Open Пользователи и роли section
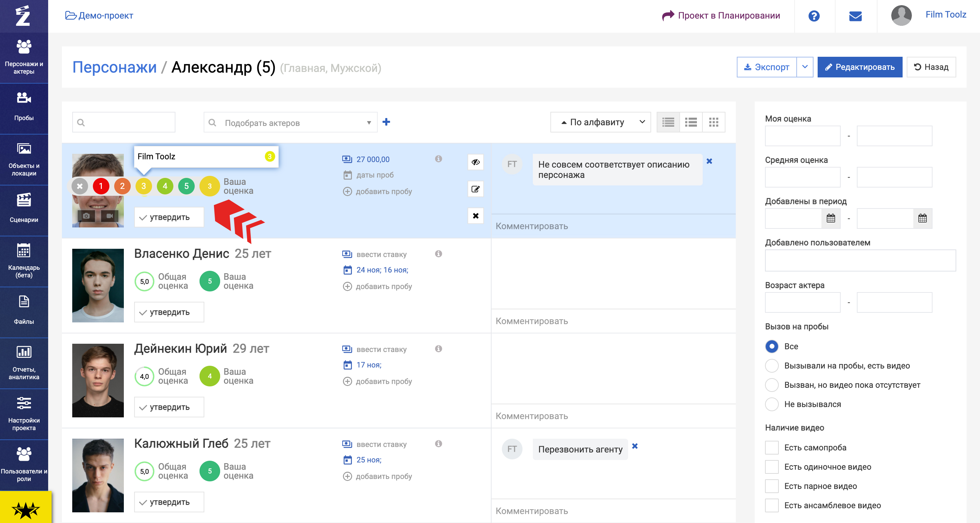Viewport: 980px width, 523px height. (24, 465)
